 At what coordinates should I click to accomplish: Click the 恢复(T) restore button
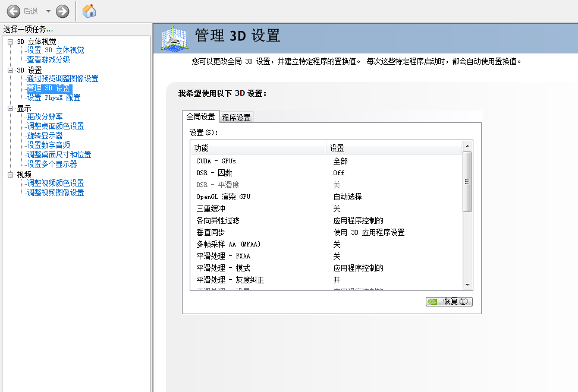[x=449, y=302]
